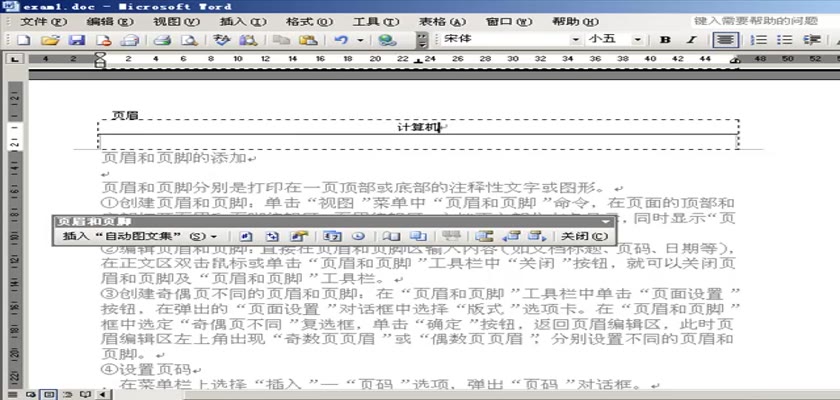
Task: Click the tab selector at ruler corner
Action: point(14,59)
